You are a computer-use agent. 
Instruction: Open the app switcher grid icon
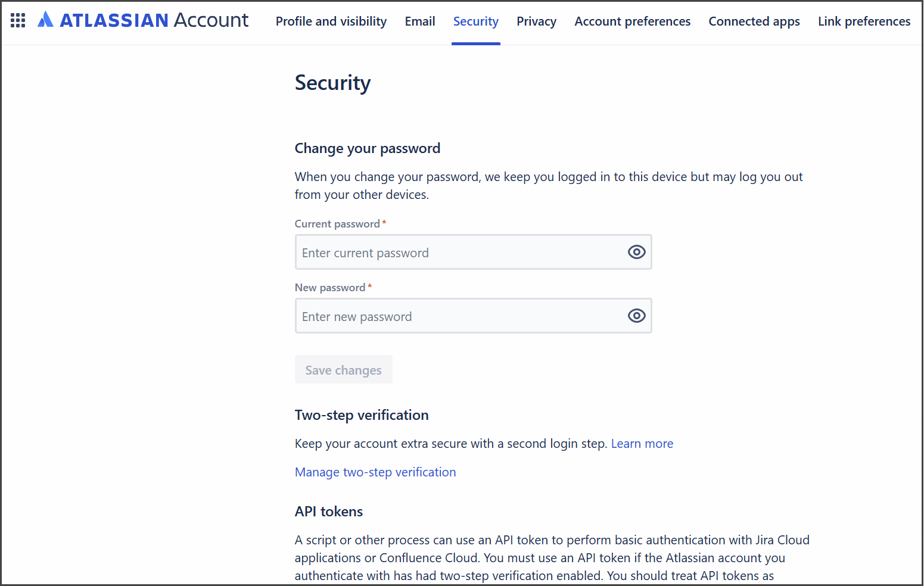(18, 21)
